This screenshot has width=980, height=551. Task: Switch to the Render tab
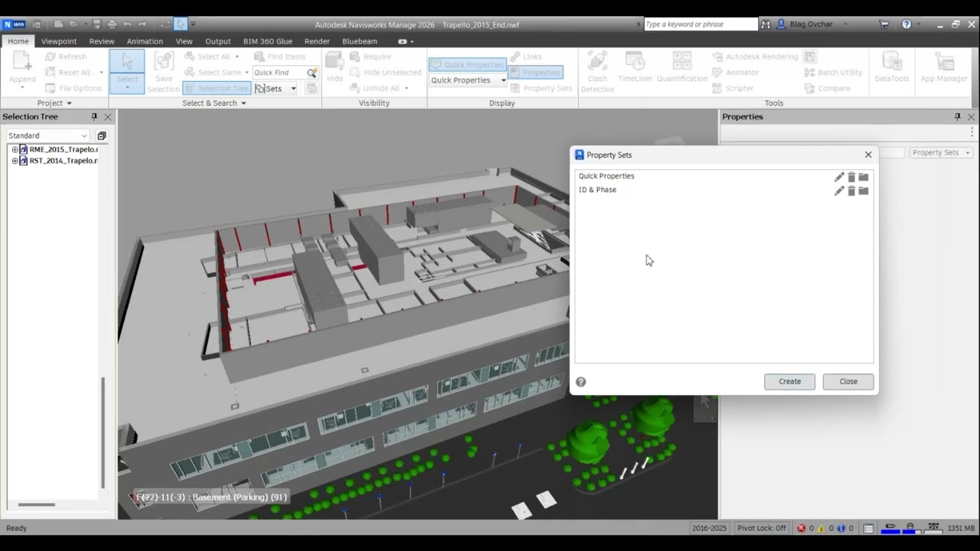tap(317, 41)
